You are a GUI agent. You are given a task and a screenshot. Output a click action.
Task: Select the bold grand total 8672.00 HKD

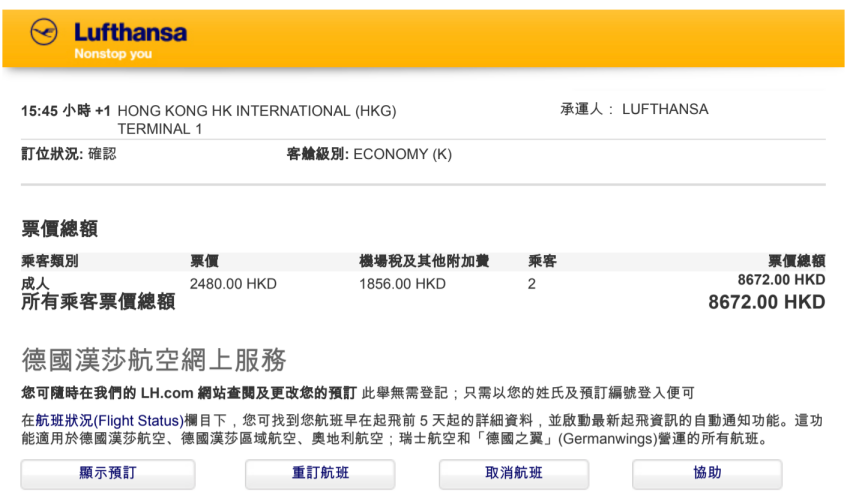(x=767, y=302)
